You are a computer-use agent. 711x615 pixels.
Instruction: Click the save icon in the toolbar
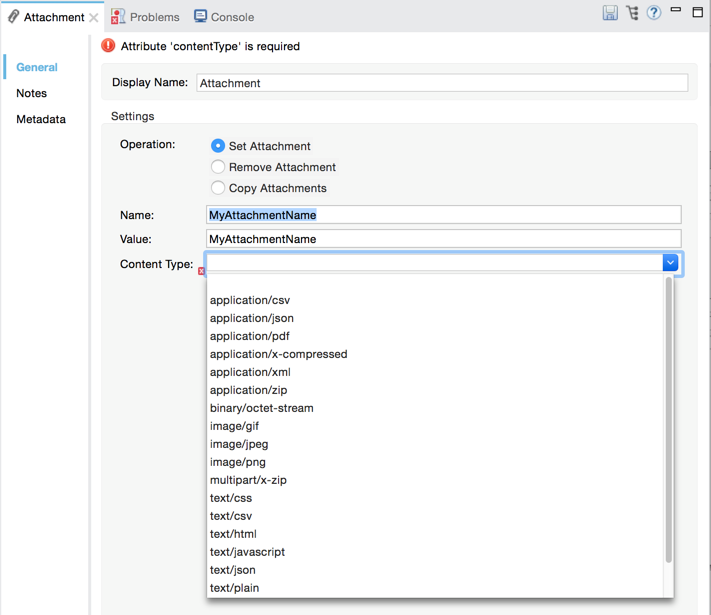coord(610,13)
